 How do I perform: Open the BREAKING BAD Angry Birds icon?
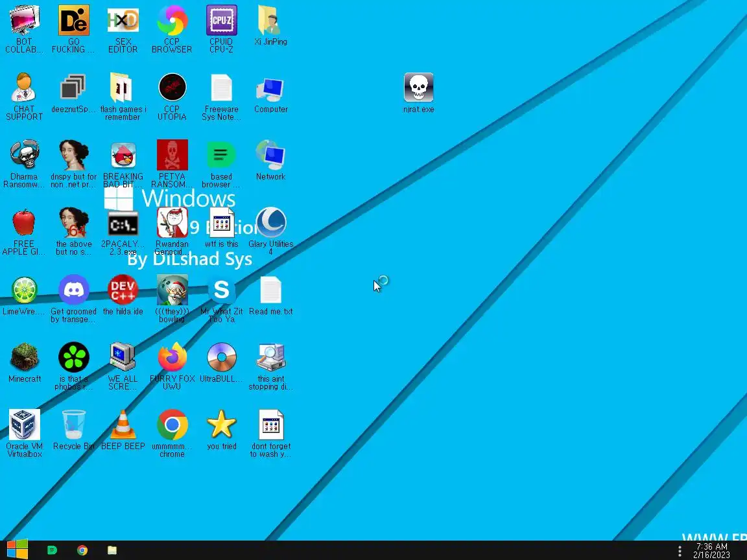click(x=123, y=164)
